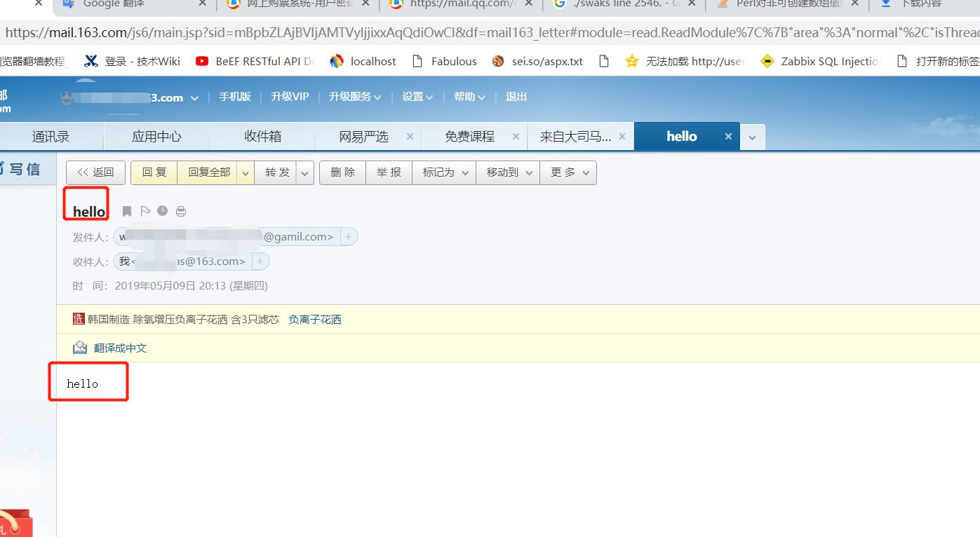The width and height of the screenshot is (980, 537).
Task: Open the 标记为 dropdown
Action: pos(444,172)
